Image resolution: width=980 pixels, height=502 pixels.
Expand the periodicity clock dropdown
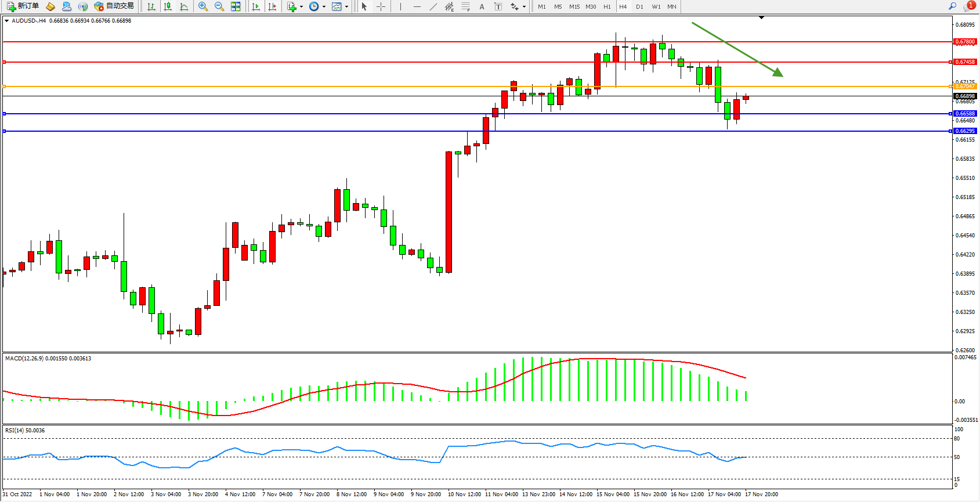[x=324, y=7]
